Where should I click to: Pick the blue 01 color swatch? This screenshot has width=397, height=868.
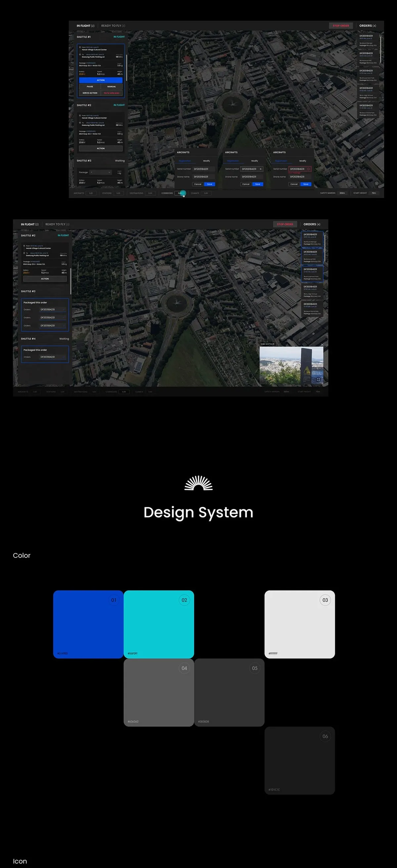point(88,624)
